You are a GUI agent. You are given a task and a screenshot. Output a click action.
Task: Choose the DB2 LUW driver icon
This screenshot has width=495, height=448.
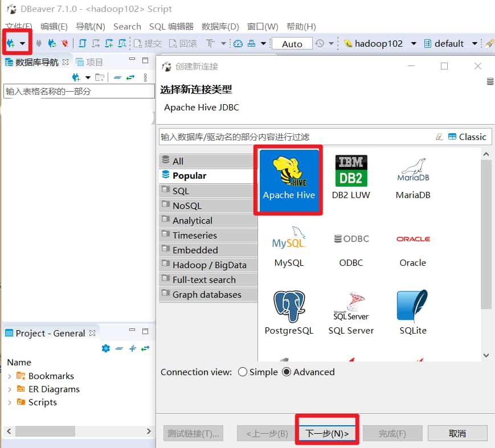(x=351, y=178)
